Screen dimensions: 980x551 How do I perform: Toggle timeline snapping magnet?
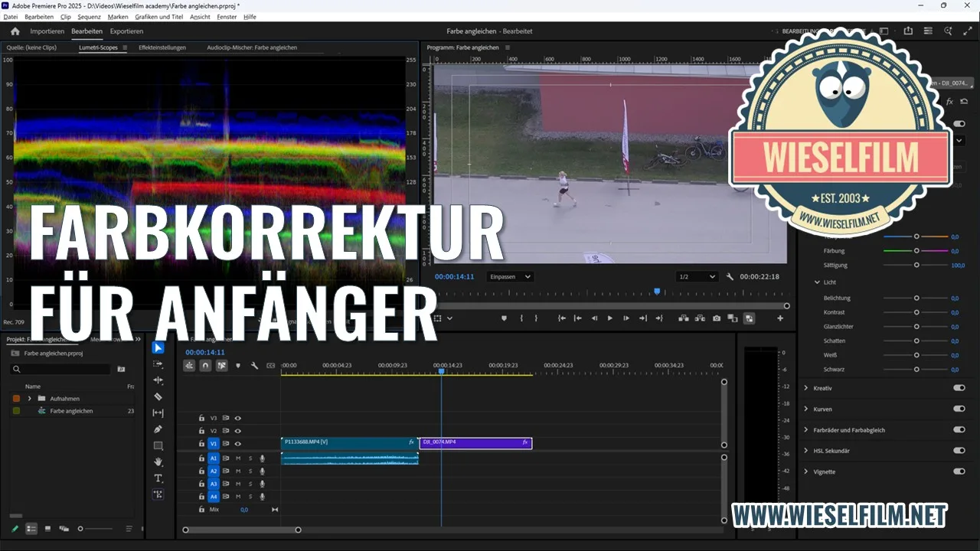(x=205, y=366)
